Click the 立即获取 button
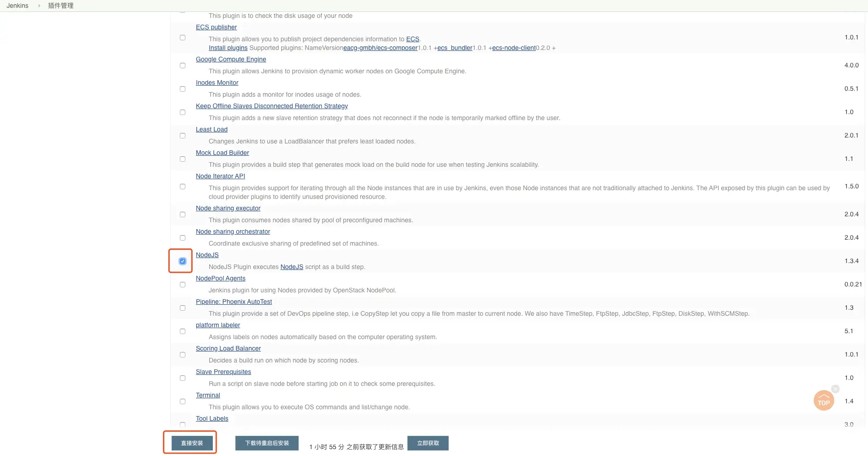Viewport: 868px width, 456px height. pyautogui.click(x=428, y=443)
